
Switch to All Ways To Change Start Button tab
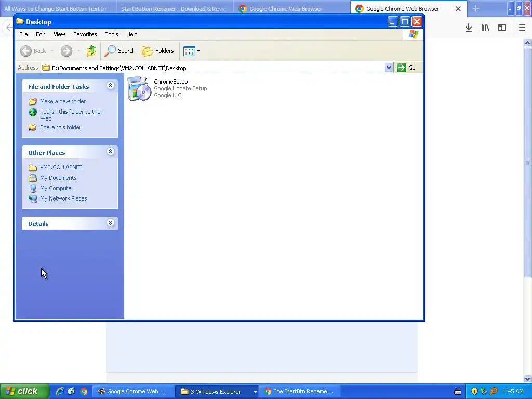[x=58, y=9]
